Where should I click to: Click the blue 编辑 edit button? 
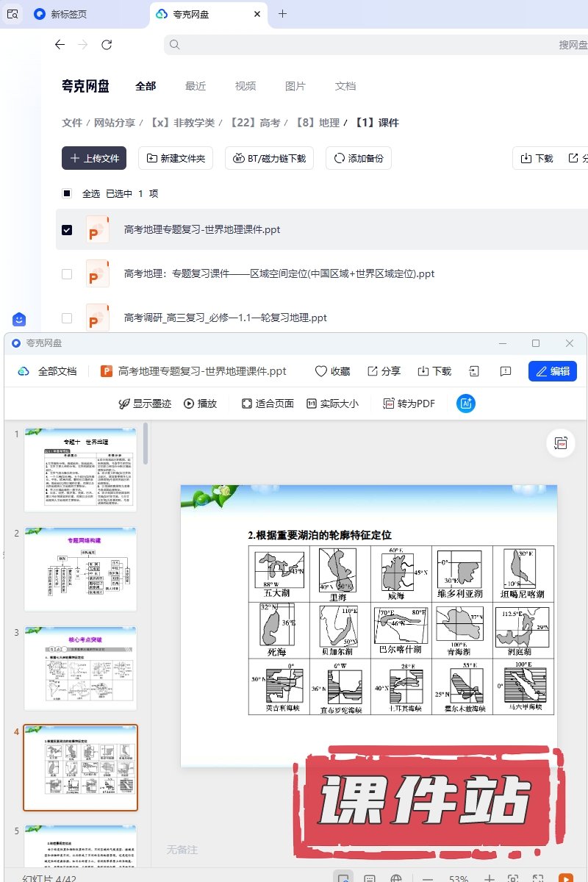[x=552, y=371]
